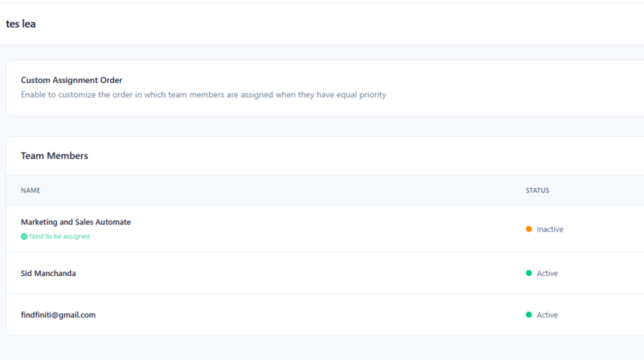Click the Active label for findfiniti@gmail.com
The height and width of the screenshot is (362, 644).
coord(547,314)
